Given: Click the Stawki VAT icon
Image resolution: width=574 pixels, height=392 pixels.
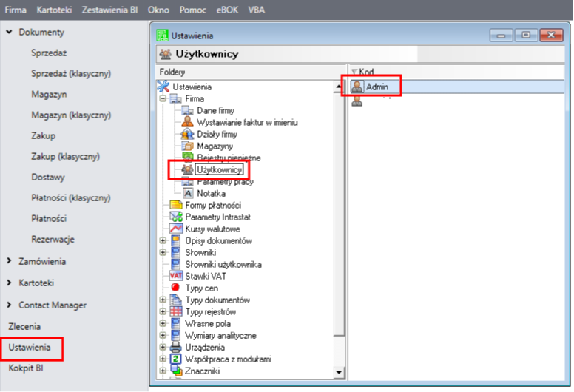Looking at the screenshot, I should click(x=176, y=276).
